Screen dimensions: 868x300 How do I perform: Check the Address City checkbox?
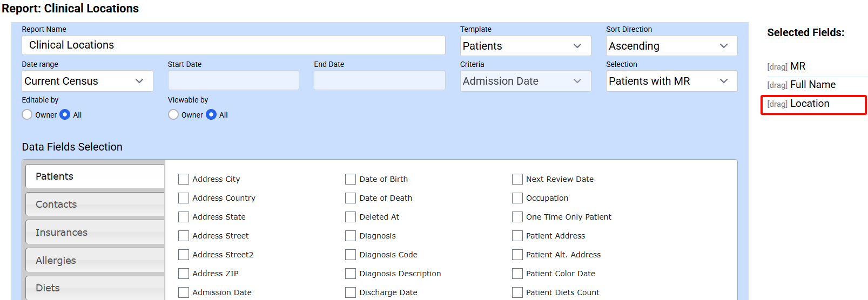pos(184,179)
